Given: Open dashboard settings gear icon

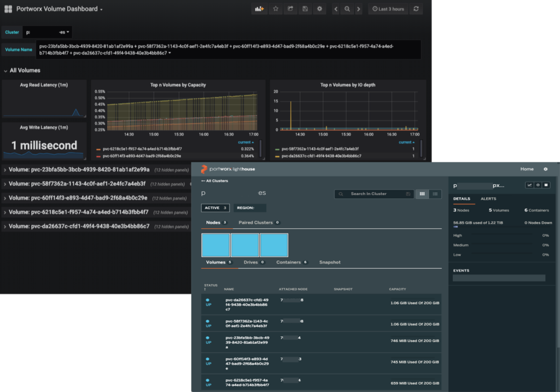Looking at the screenshot, I should (x=320, y=9).
